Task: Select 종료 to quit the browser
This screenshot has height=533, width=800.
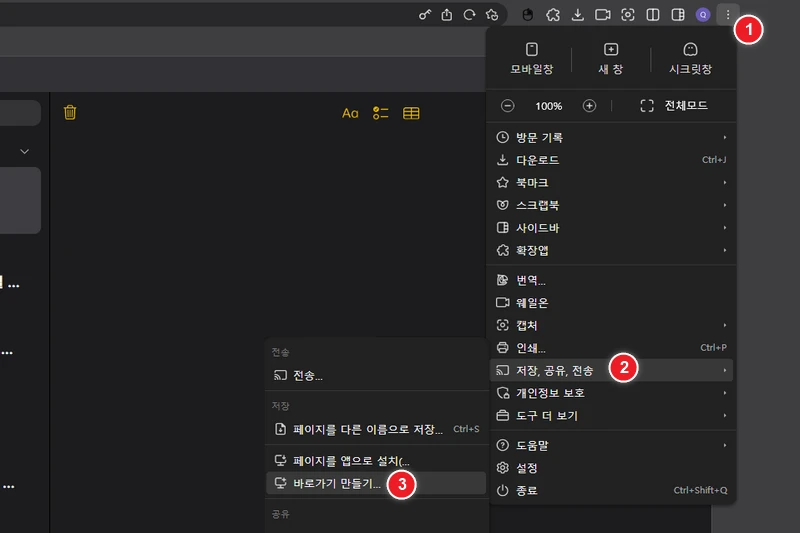Action: tap(611, 490)
